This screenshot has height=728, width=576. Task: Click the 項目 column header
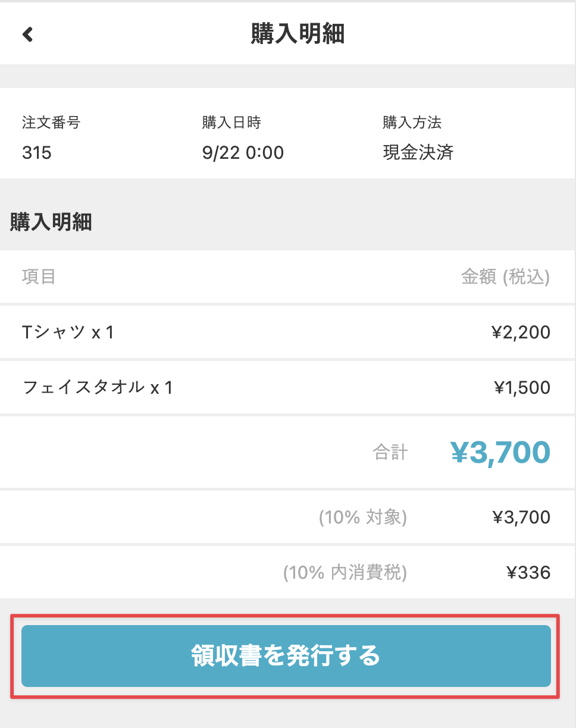click(39, 277)
